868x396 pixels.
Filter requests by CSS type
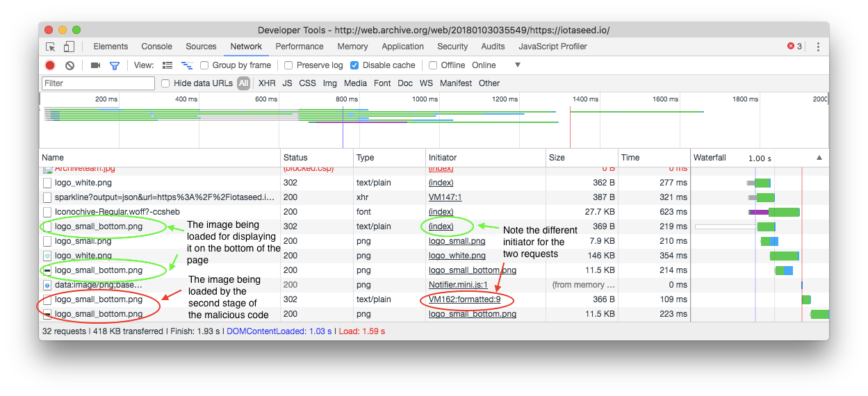(307, 83)
